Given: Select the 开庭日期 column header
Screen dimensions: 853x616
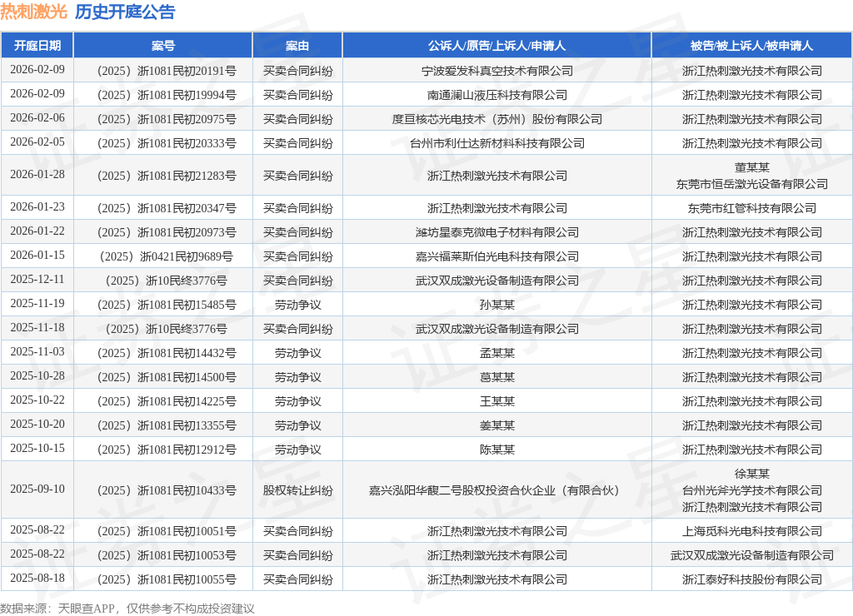Looking at the screenshot, I should coord(37,46).
